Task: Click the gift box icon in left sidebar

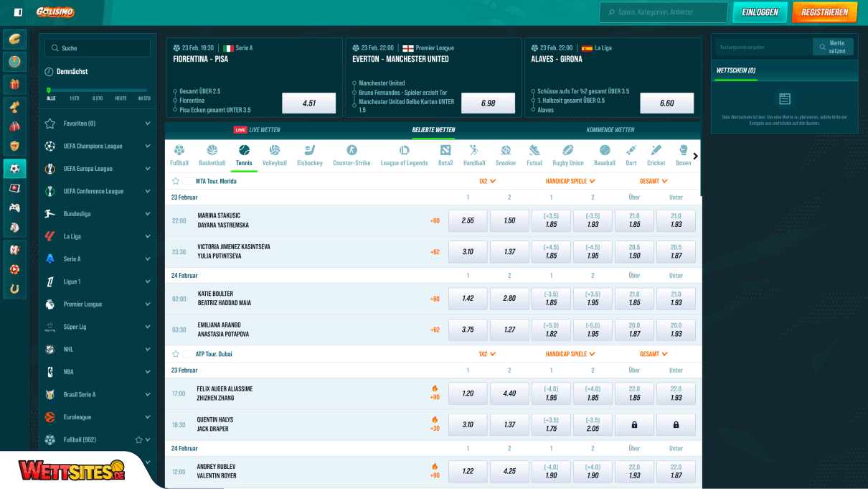Action: (14, 85)
